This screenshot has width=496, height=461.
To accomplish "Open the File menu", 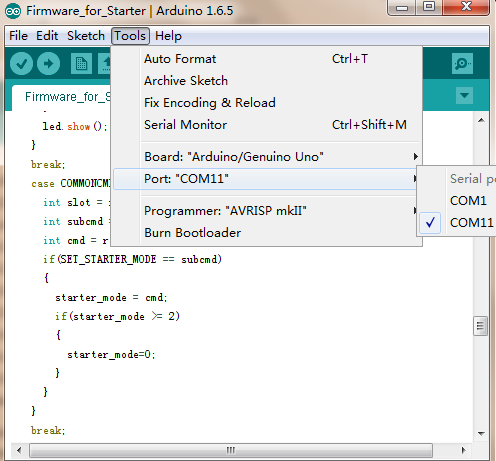I will click(x=18, y=36).
